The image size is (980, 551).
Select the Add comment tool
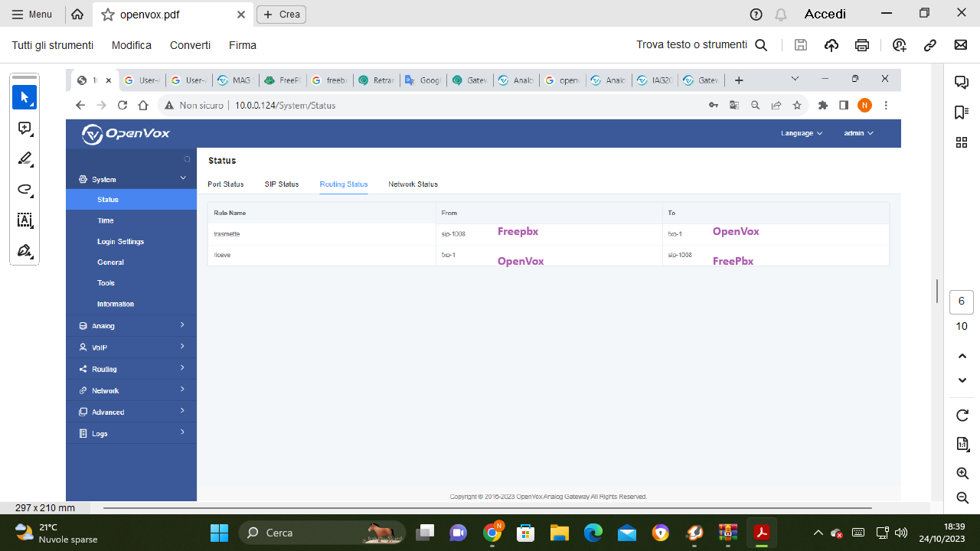coord(24,129)
